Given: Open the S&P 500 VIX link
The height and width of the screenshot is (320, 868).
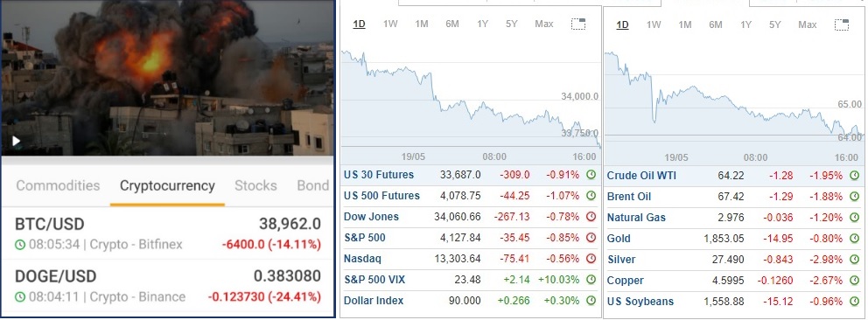Looking at the screenshot, I should tap(374, 280).
